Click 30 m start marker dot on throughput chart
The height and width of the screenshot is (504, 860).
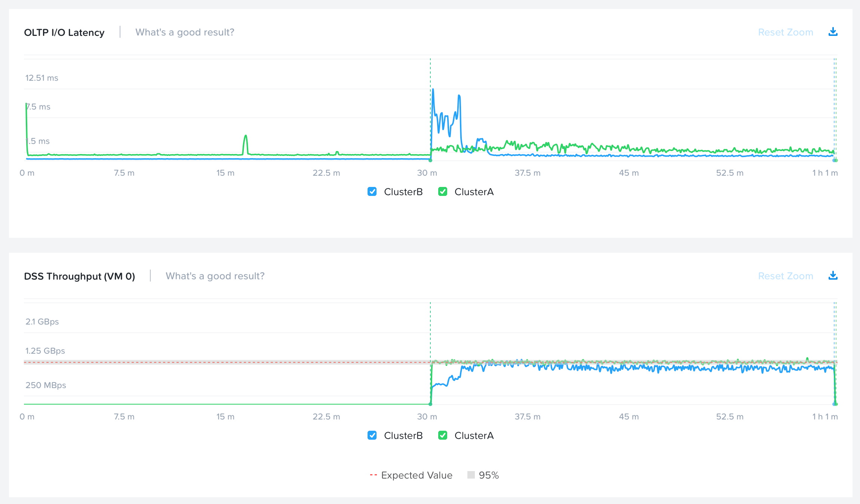(x=430, y=404)
